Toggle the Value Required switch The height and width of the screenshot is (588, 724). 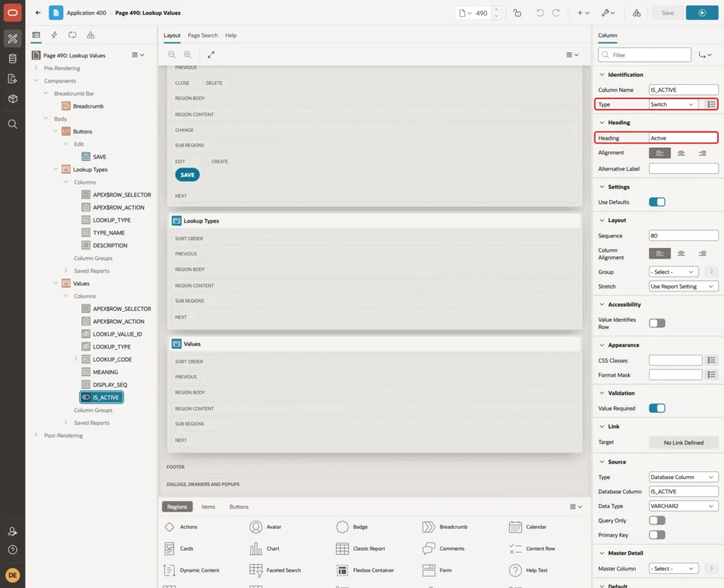point(657,408)
